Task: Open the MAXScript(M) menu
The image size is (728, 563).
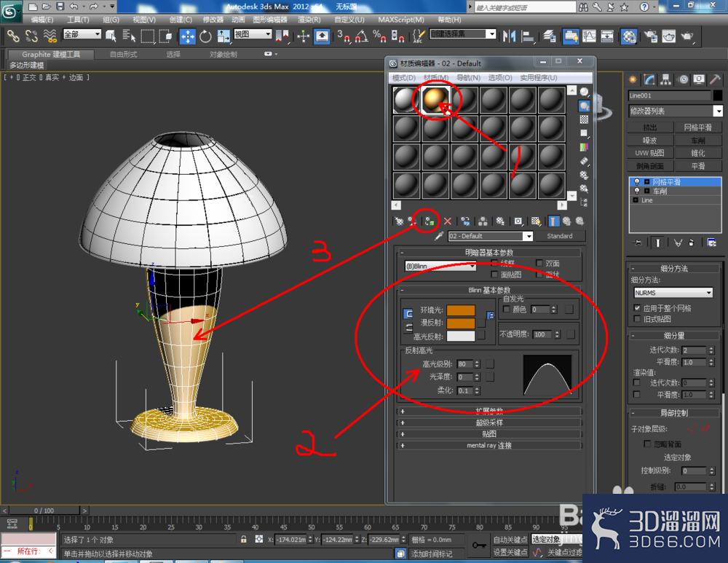Action: (401, 20)
